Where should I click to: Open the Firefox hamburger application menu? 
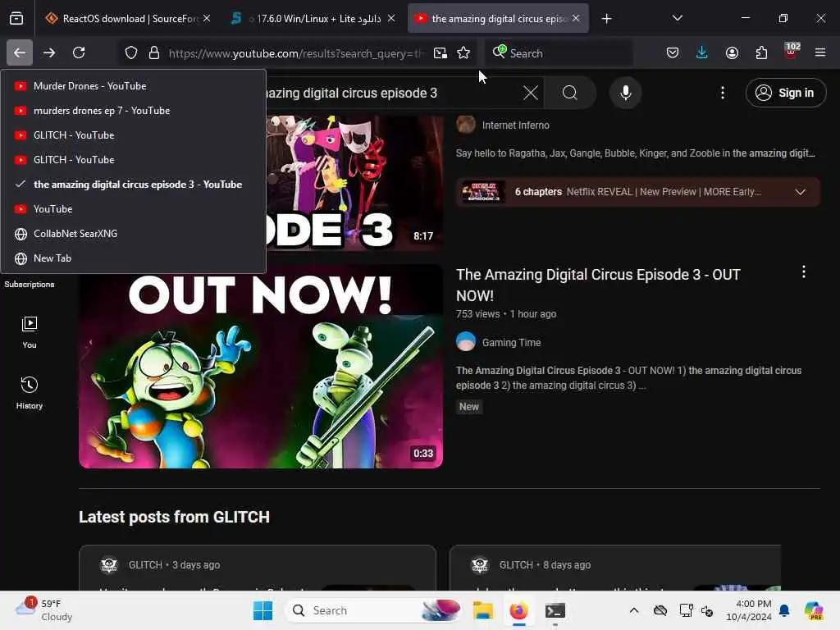click(x=820, y=52)
